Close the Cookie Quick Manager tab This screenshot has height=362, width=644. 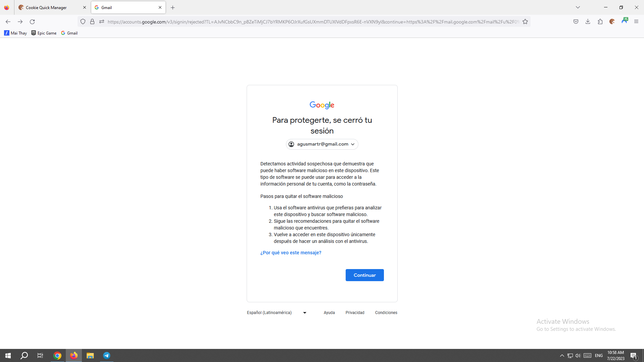tap(85, 7)
